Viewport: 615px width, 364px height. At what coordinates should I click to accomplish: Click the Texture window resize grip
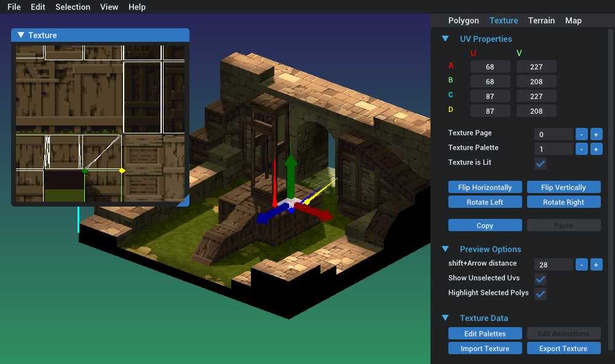[x=183, y=200]
